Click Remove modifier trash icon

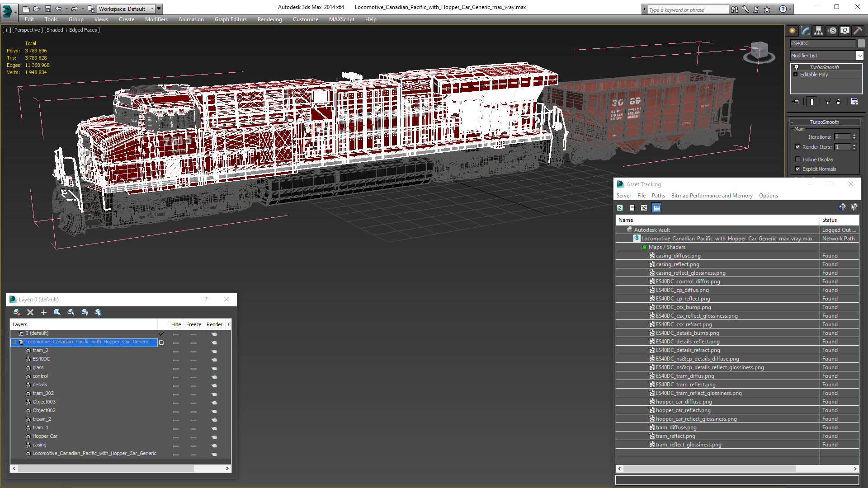point(838,102)
